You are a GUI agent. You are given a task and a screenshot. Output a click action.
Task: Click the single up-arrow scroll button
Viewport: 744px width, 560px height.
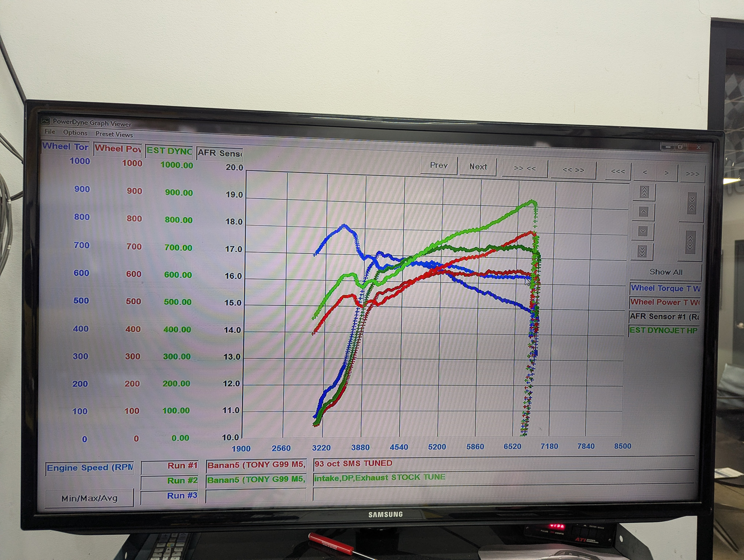point(643,212)
